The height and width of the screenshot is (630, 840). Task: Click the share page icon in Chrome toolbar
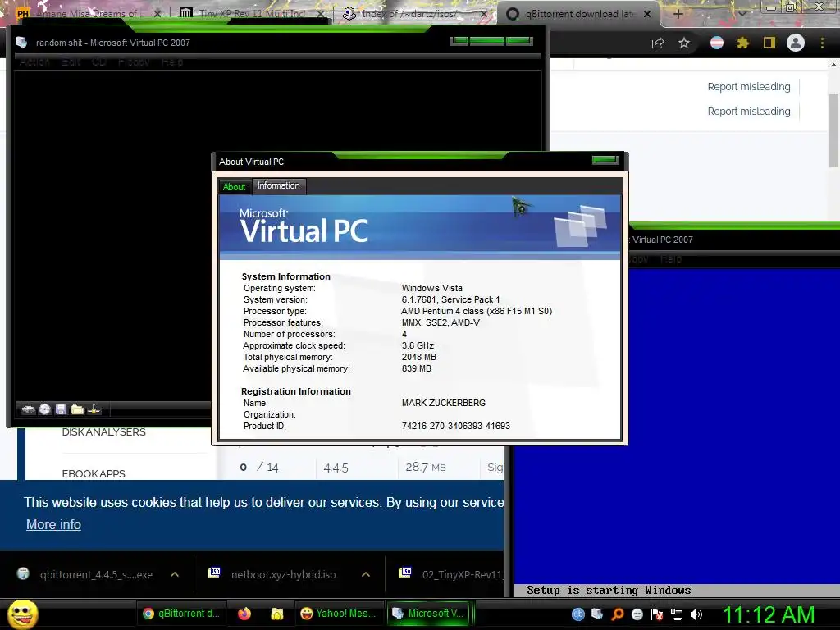[658, 43]
